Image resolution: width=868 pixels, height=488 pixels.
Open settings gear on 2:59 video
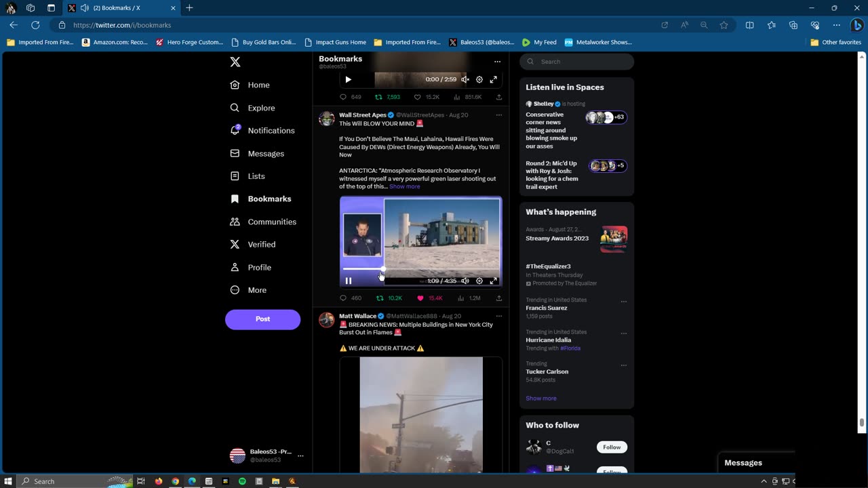click(479, 79)
